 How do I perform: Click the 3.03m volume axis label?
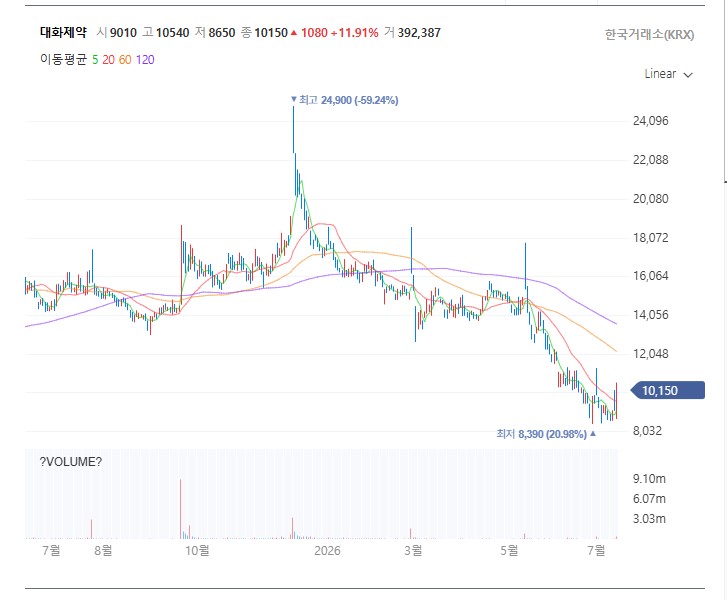pos(649,518)
